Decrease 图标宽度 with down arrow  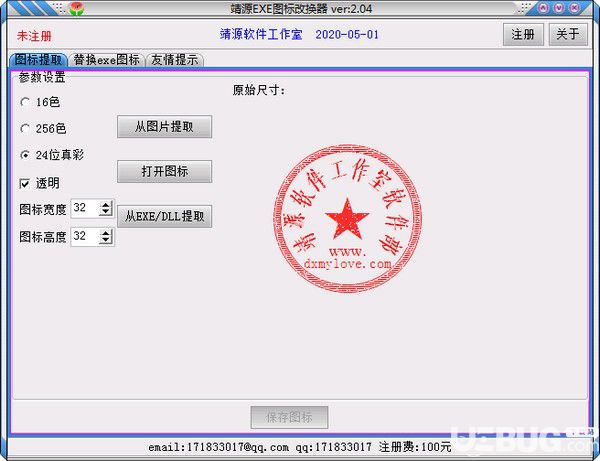[106, 212]
